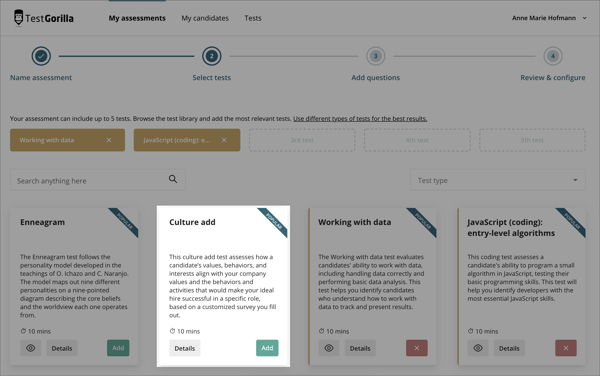Select the empty 3rd test slot
This screenshot has width=600, height=376.
click(x=302, y=140)
